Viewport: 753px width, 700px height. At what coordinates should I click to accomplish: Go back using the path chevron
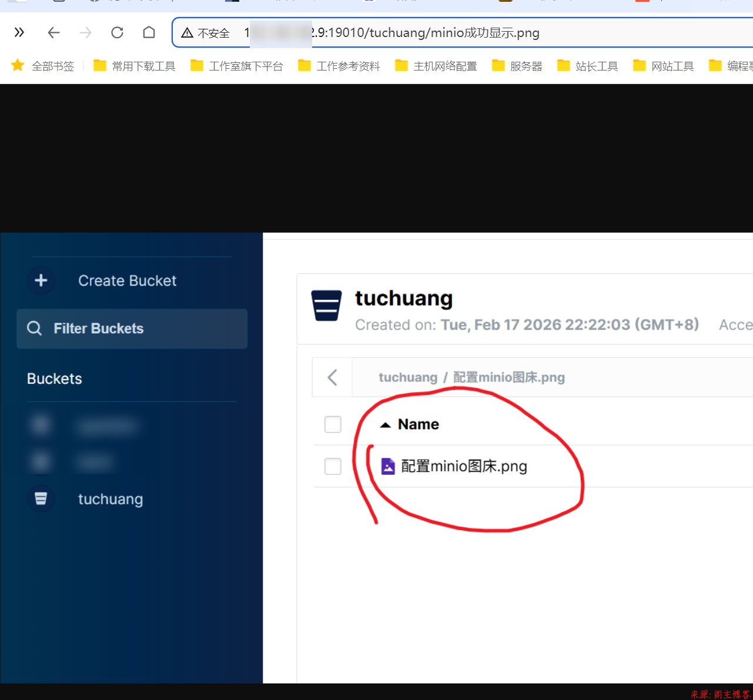[332, 377]
